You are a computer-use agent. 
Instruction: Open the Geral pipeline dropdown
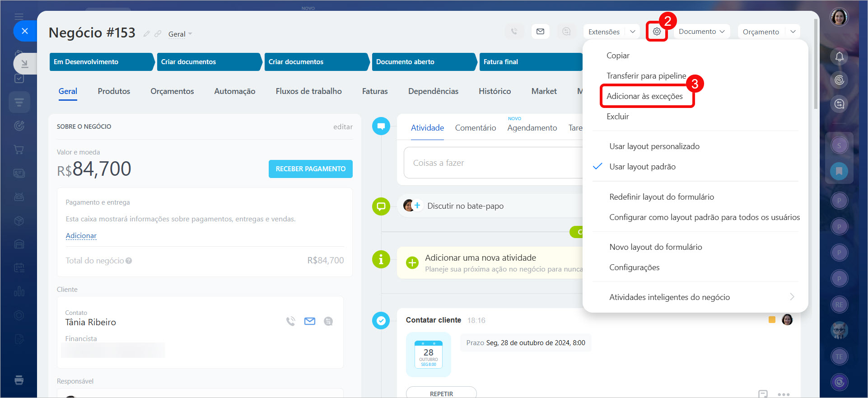coord(180,34)
